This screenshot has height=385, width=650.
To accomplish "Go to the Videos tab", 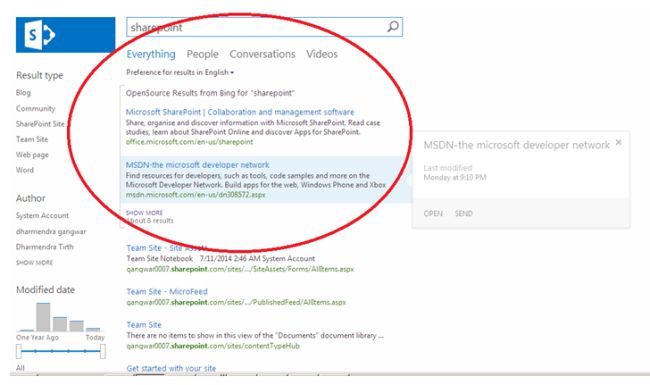I will [x=322, y=54].
